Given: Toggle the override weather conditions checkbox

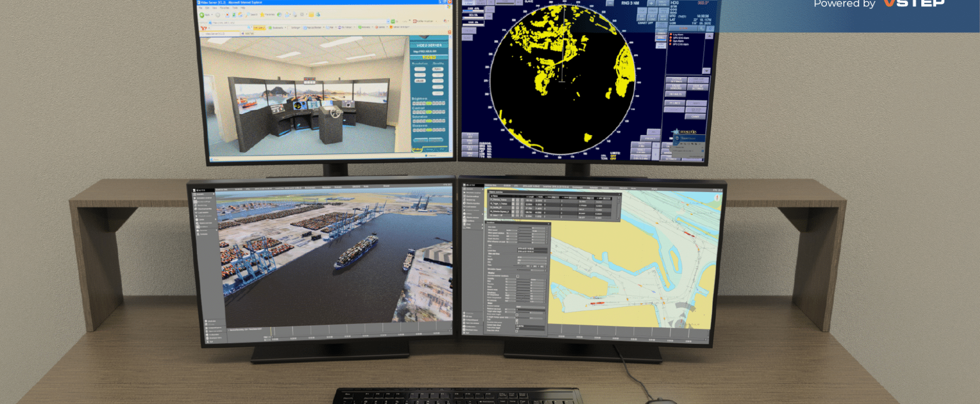Looking at the screenshot, I should tap(518, 276).
